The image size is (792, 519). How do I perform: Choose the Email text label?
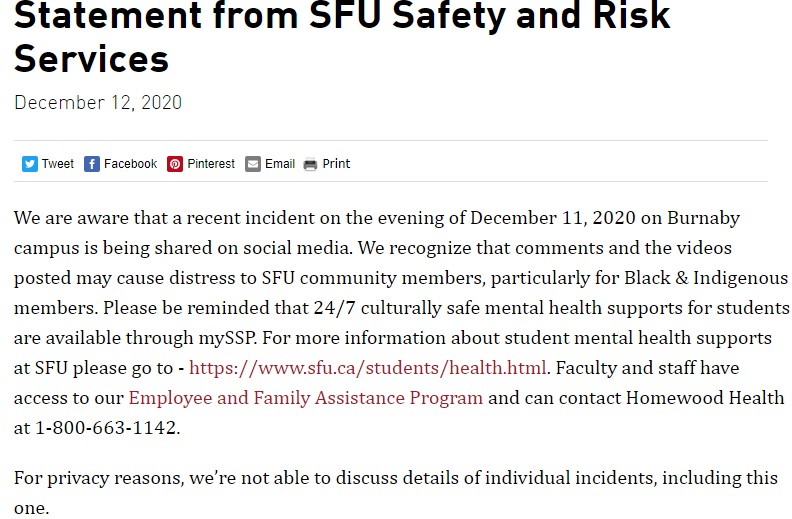click(280, 164)
